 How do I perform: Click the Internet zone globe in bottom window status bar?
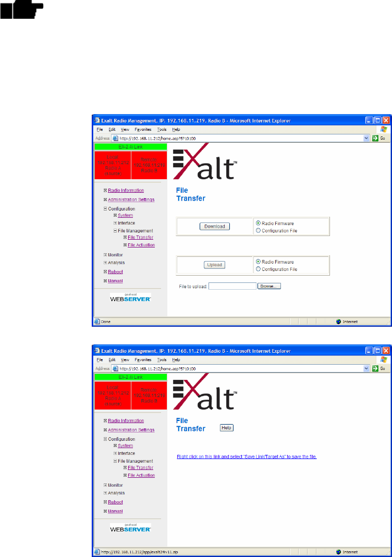338,552
